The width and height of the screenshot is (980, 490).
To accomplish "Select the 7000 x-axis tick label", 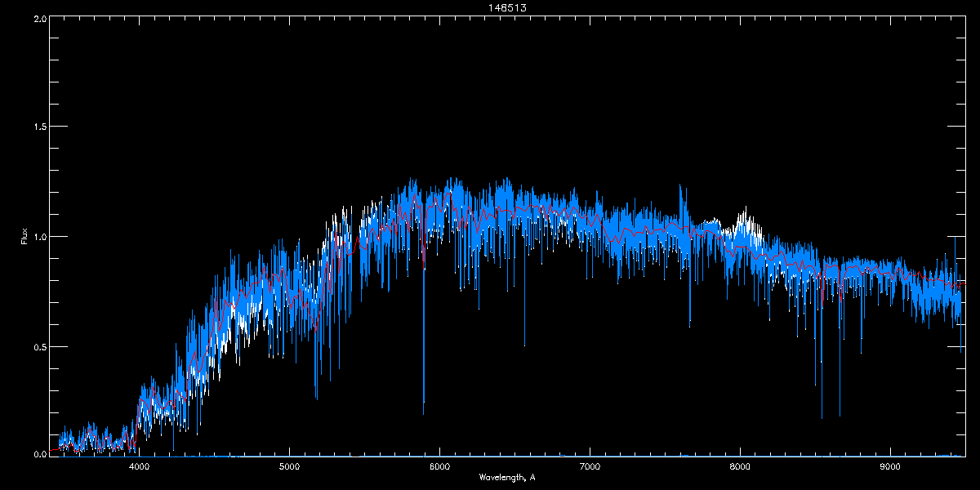I will 590,467.
